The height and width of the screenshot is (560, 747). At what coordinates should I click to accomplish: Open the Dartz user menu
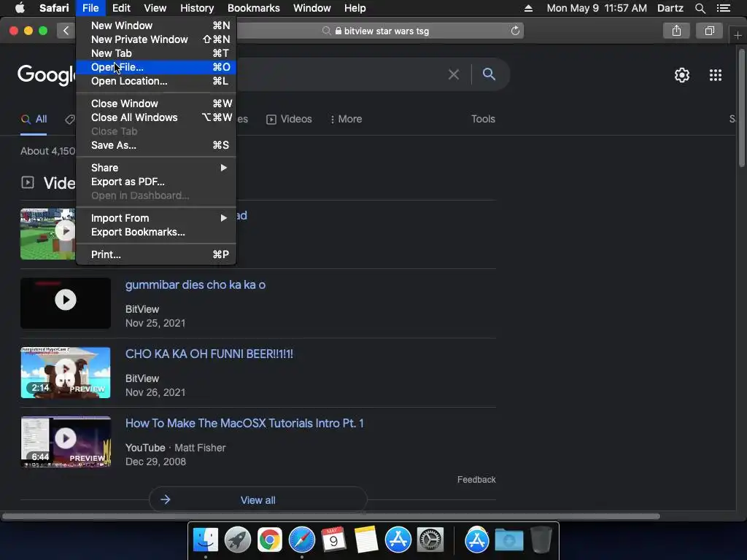coord(670,8)
